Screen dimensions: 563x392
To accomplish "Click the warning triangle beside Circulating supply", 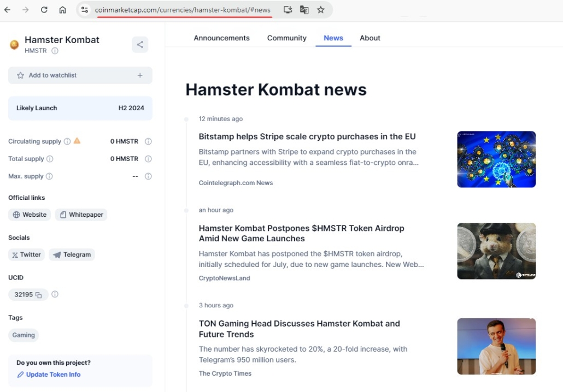I will [x=77, y=141].
